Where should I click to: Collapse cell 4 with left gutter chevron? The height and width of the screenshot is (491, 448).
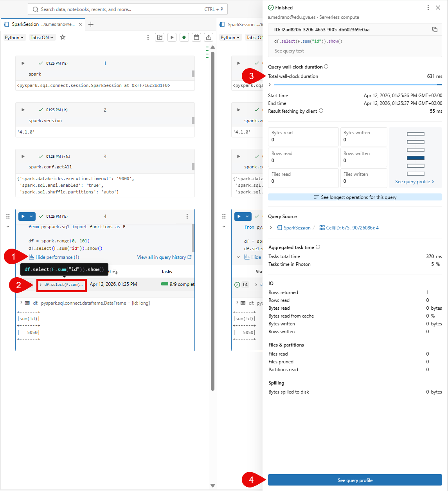point(8,226)
